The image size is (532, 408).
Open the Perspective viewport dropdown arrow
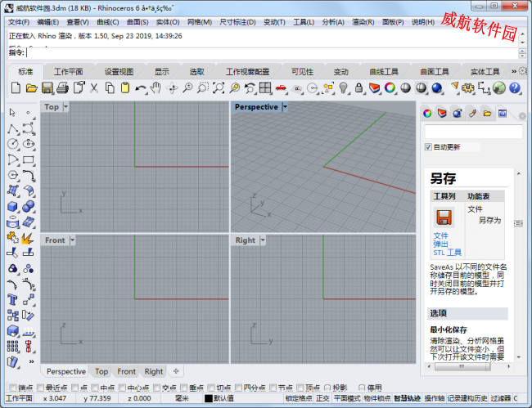[x=285, y=107]
